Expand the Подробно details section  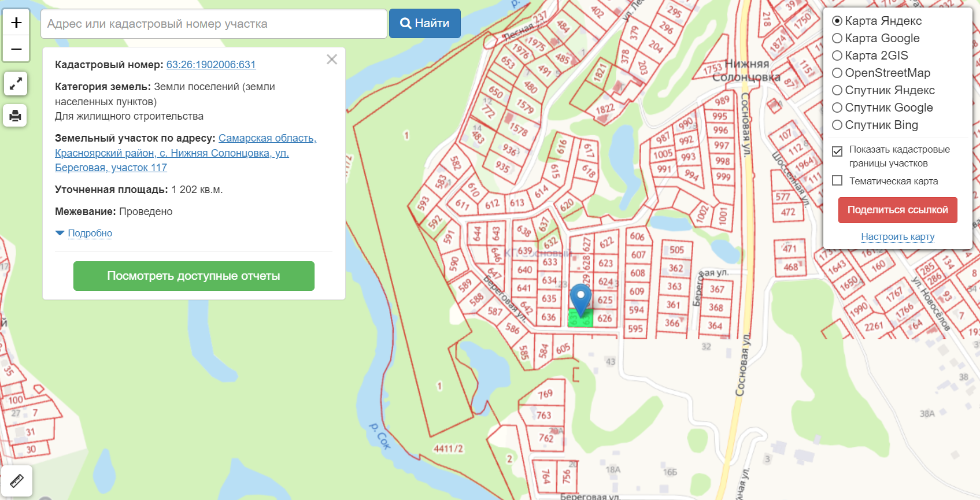tap(90, 233)
